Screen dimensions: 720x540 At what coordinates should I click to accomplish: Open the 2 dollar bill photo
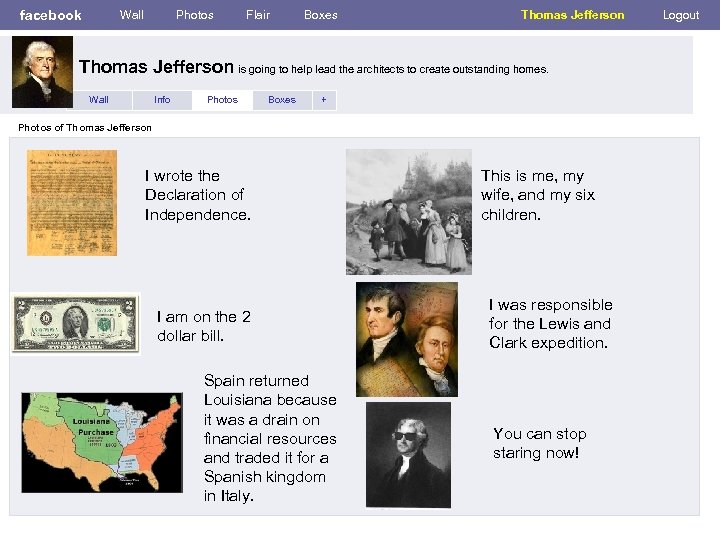[x=76, y=324]
